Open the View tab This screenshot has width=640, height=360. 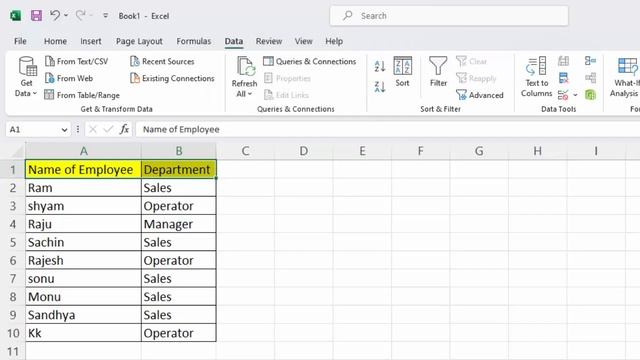pyautogui.click(x=303, y=41)
